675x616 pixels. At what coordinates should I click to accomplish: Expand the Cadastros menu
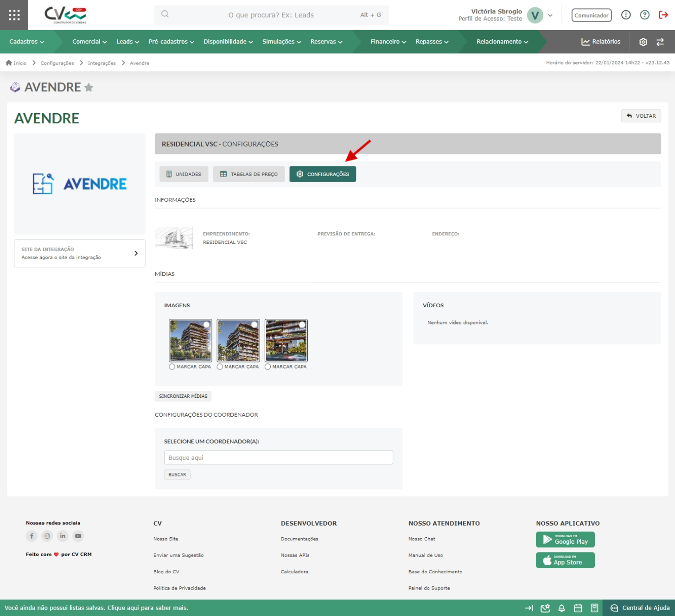(x=26, y=42)
